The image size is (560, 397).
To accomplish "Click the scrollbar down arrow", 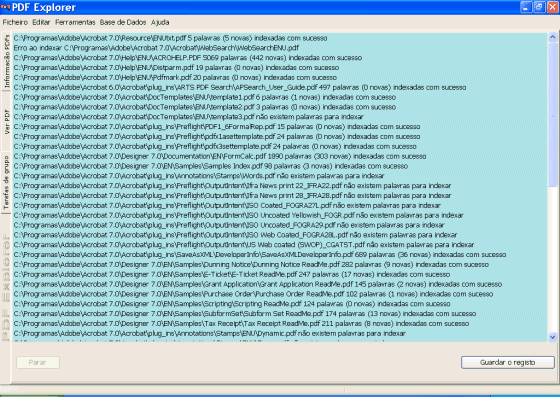I will (x=552, y=337).
